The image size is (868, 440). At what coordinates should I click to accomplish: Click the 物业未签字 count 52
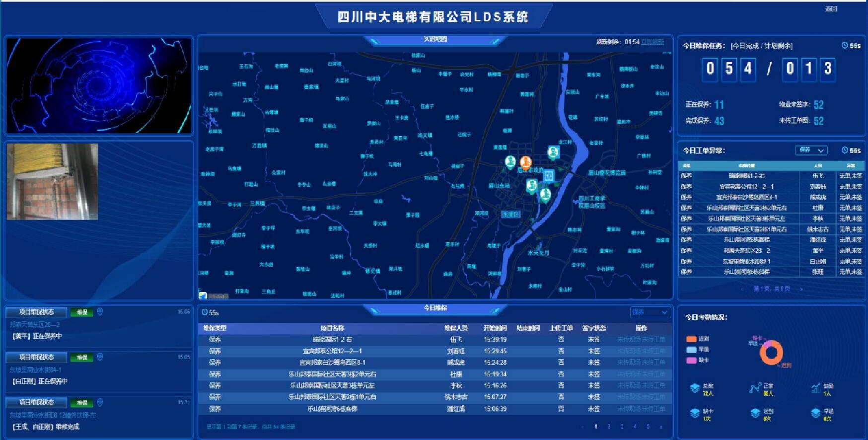pos(818,105)
